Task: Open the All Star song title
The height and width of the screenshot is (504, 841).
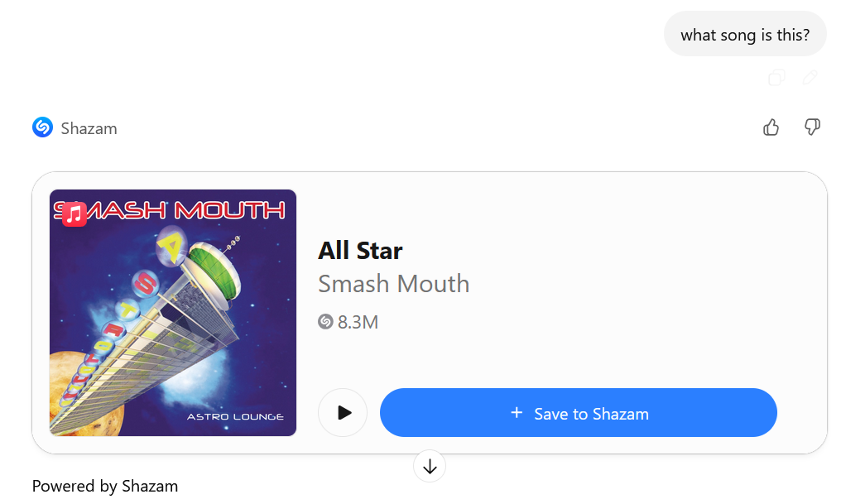Action: (360, 251)
